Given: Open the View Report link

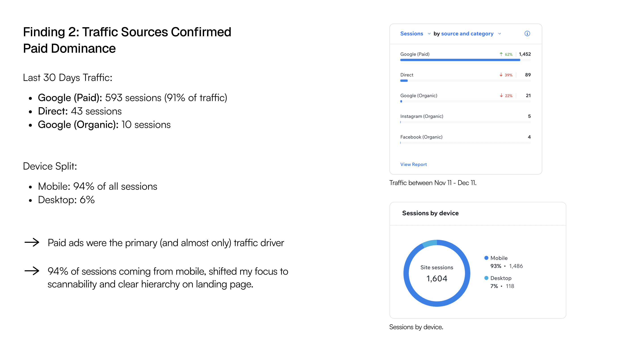Looking at the screenshot, I should [413, 164].
